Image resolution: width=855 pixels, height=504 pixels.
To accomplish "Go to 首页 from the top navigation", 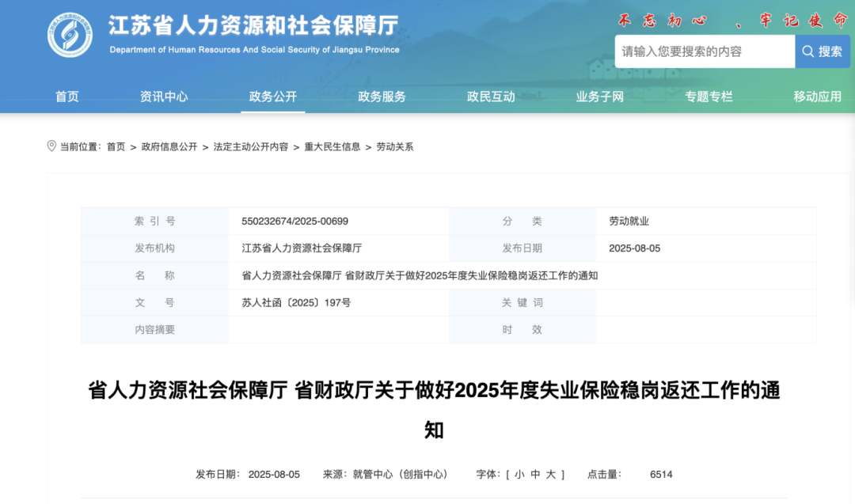I will 66,97.
